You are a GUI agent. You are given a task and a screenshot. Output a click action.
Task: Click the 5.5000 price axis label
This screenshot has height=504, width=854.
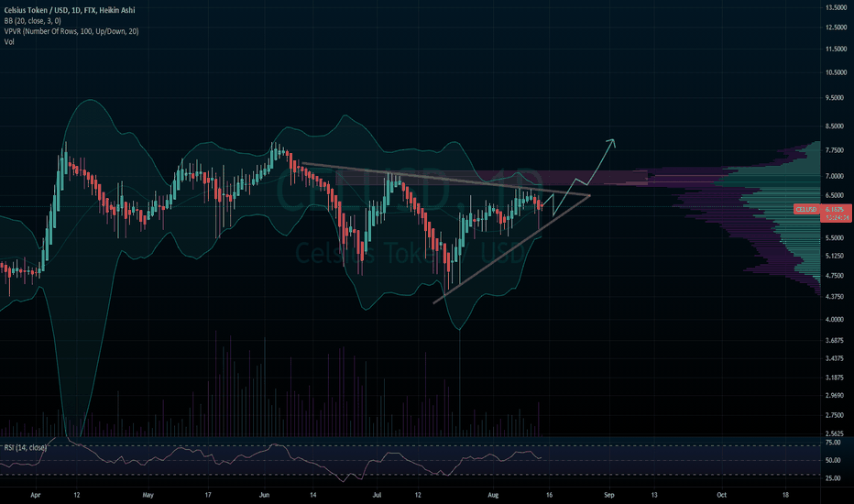coord(836,238)
